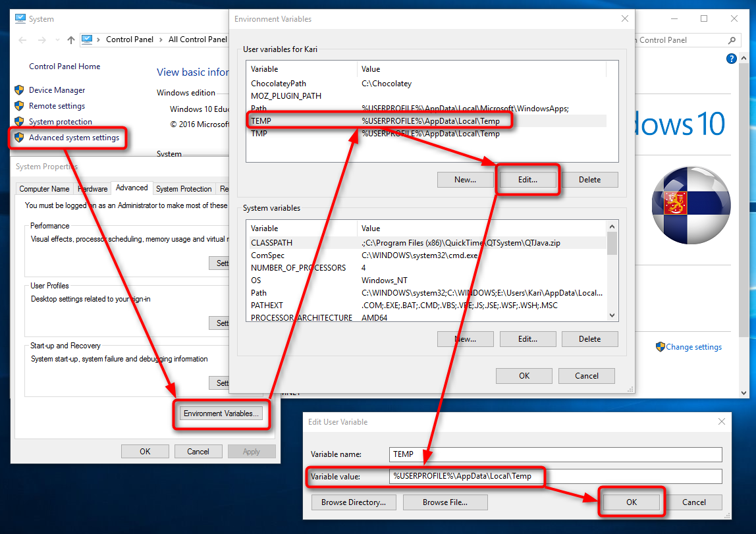
Task: Click the Change settings shield icon
Action: tap(660, 347)
